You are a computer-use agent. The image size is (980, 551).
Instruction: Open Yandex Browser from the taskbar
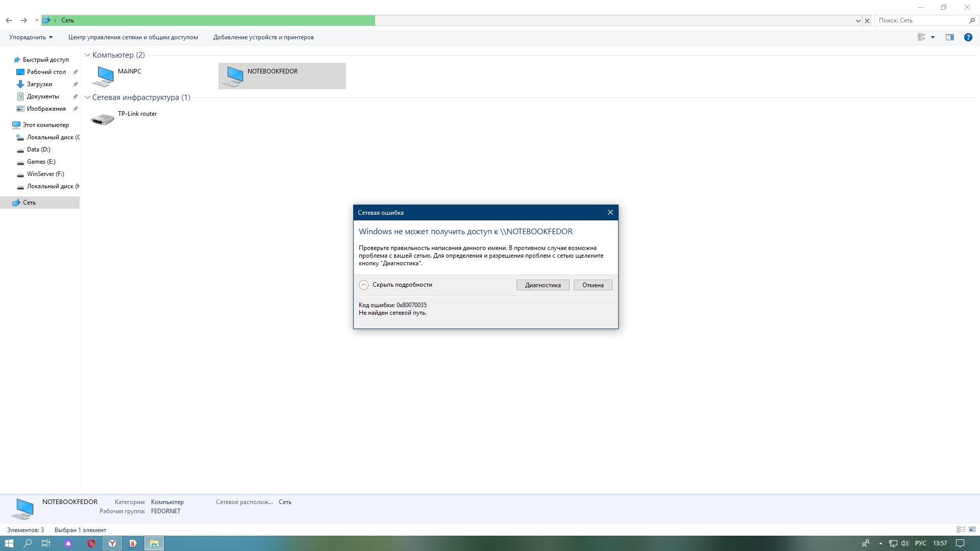pyautogui.click(x=112, y=543)
